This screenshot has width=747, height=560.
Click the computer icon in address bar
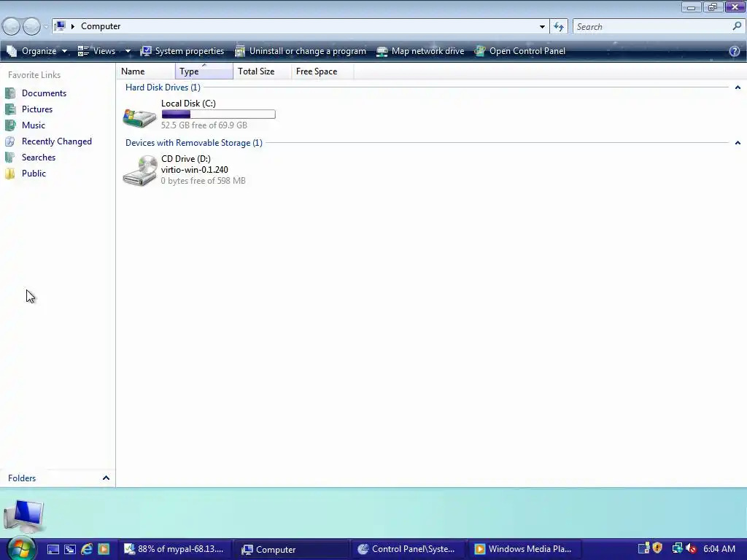[x=60, y=26]
